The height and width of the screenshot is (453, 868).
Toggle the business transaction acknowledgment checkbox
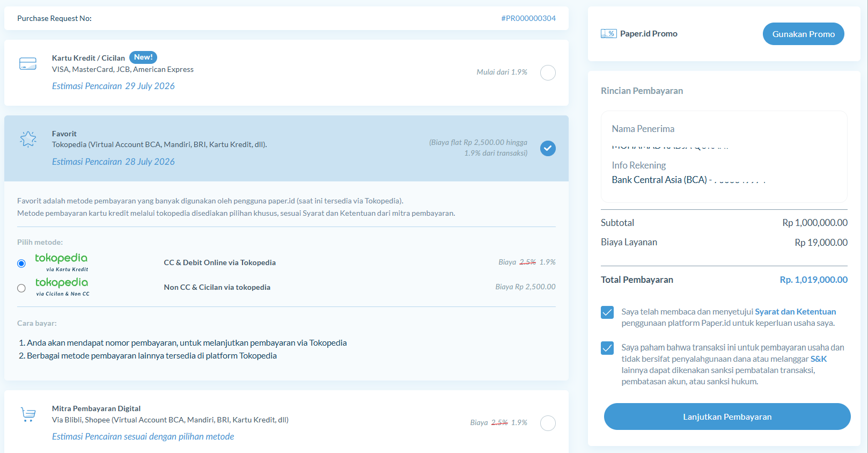click(607, 348)
